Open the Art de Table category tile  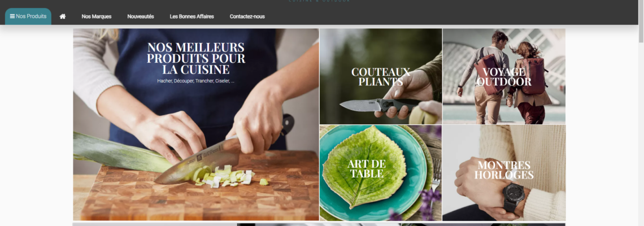pyautogui.click(x=381, y=173)
